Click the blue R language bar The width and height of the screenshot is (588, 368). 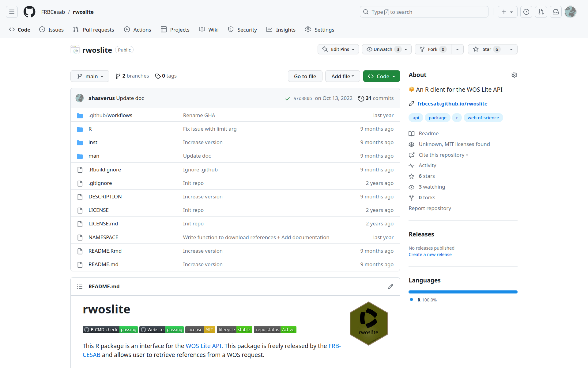pyautogui.click(x=463, y=292)
